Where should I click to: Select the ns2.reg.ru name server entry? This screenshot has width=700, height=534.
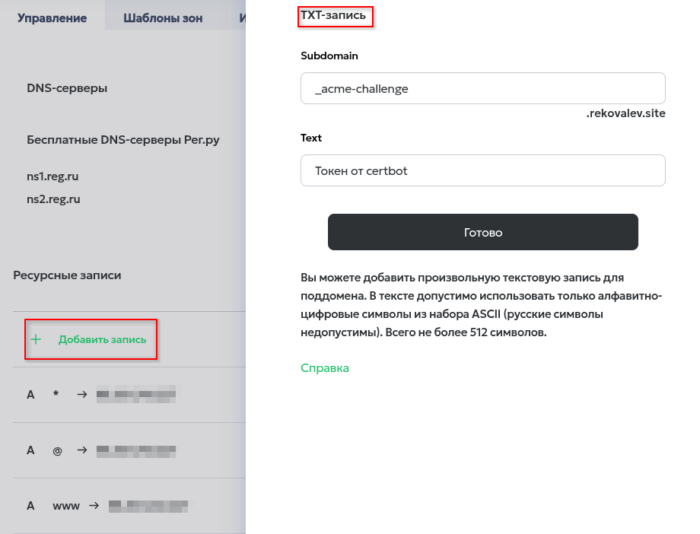[x=53, y=199]
